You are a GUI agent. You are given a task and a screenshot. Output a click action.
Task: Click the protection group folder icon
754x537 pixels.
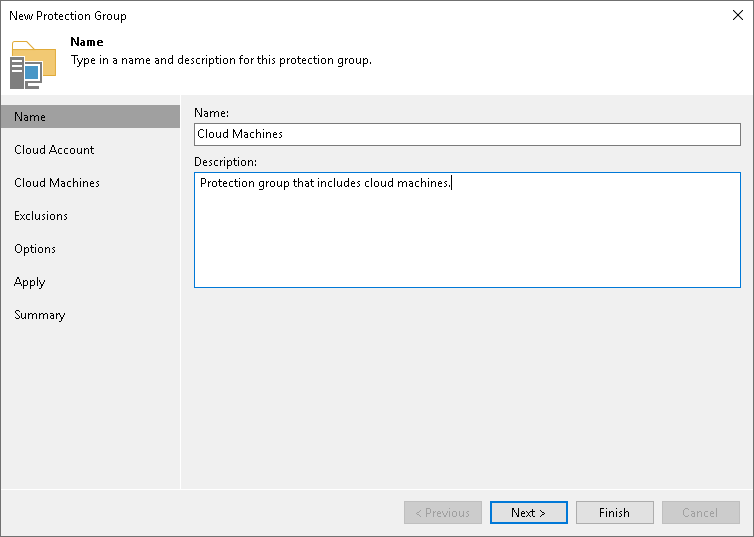(33, 65)
